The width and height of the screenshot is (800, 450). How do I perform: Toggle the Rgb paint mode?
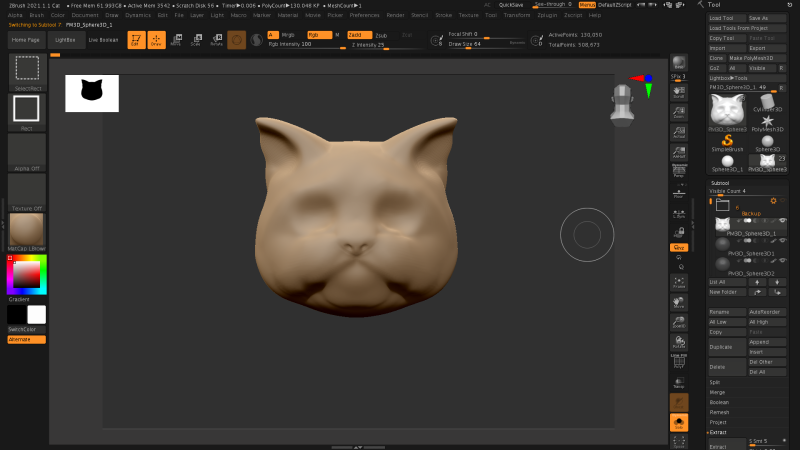pos(317,34)
